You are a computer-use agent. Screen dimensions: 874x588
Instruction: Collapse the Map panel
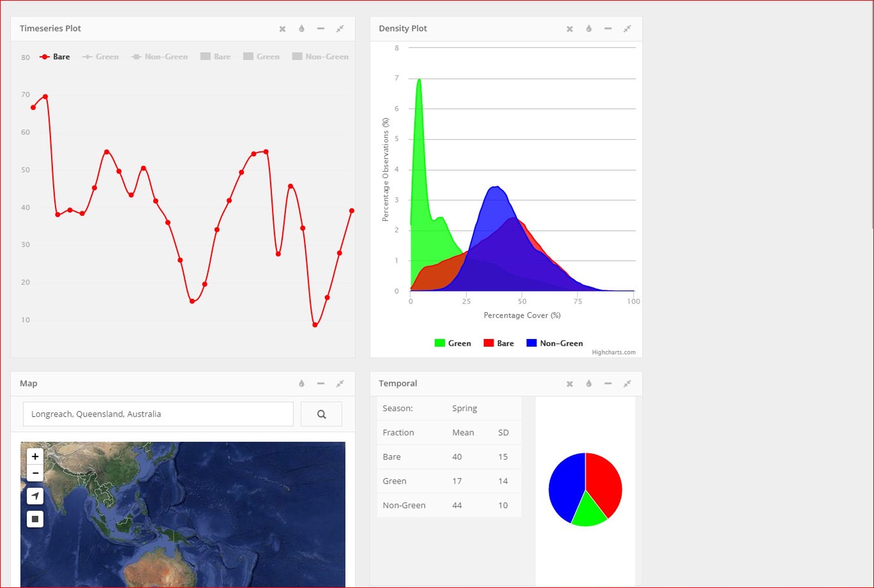[x=320, y=384]
